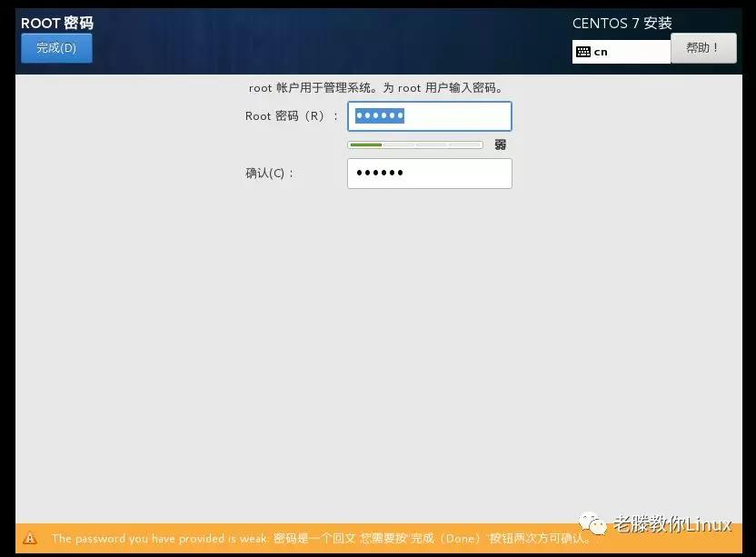756x557 pixels.
Task: Focus the Root 密码 password field
Action: 429,116
